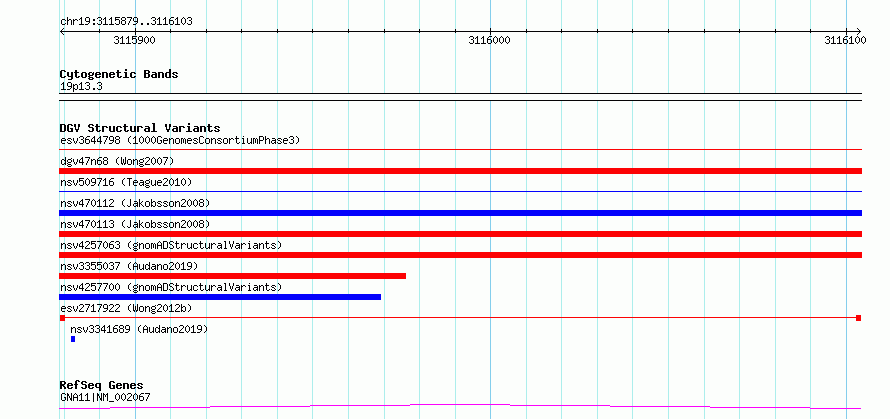Select the magenta GNA11 gene line
Viewport: 890px width, 419px height.
pos(460,407)
